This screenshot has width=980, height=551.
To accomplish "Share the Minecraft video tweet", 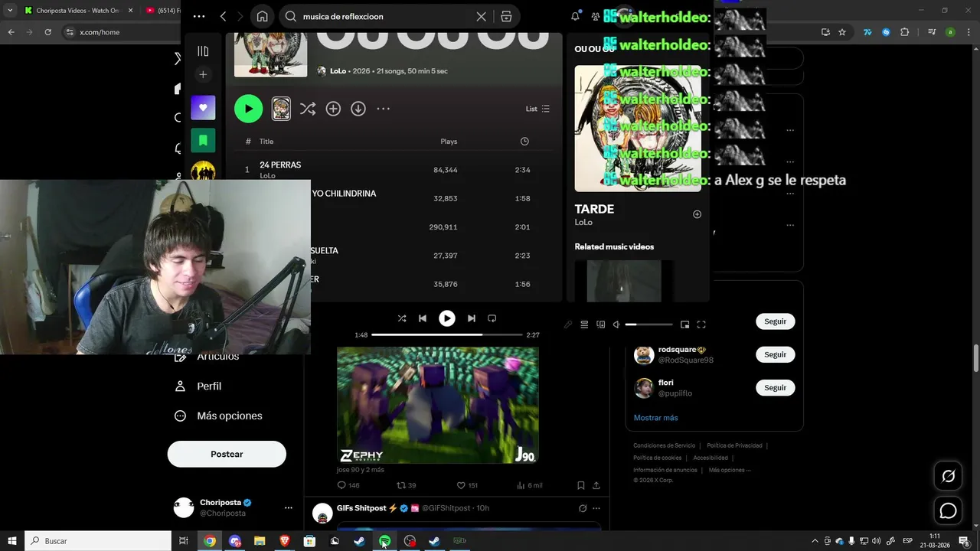I will pyautogui.click(x=596, y=485).
